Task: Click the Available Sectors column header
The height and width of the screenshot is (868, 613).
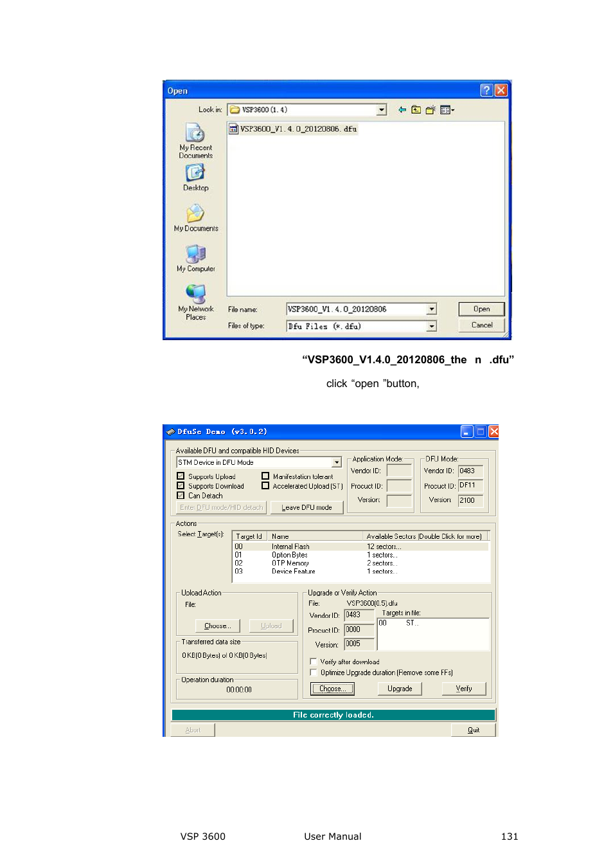Action: (425, 536)
